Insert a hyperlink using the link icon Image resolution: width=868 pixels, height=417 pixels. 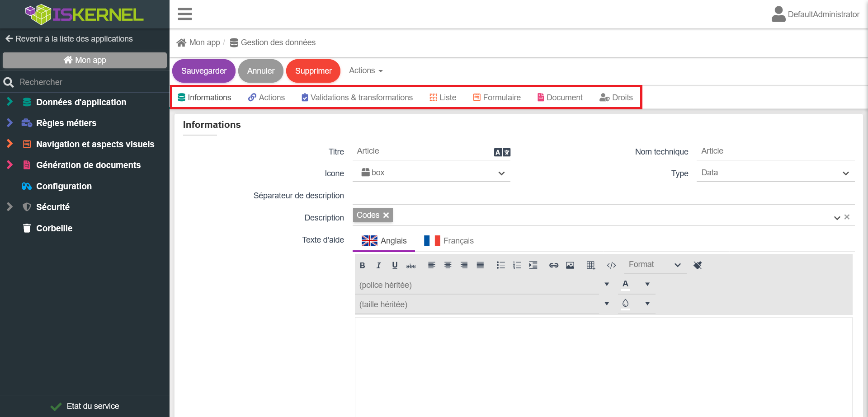pos(553,266)
